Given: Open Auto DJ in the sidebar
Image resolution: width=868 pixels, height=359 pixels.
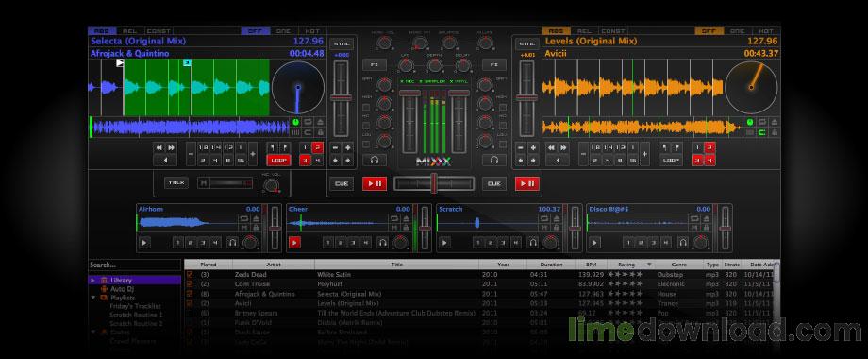Looking at the screenshot, I should (123, 289).
